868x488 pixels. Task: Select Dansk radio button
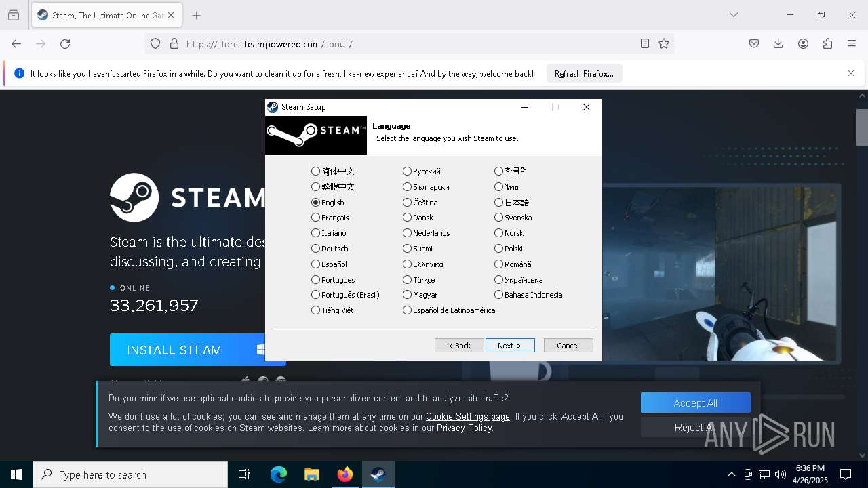[418, 218]
